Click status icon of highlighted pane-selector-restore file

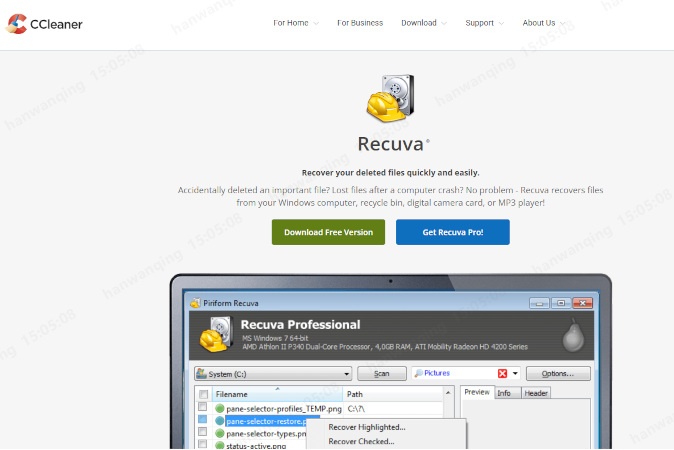click(220, 421)
